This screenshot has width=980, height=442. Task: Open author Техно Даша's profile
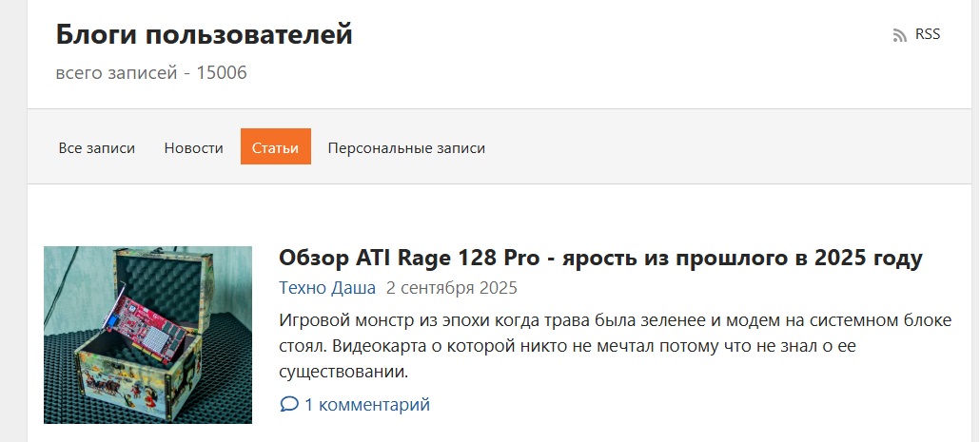pyautogui.click(x=327, y=288)
